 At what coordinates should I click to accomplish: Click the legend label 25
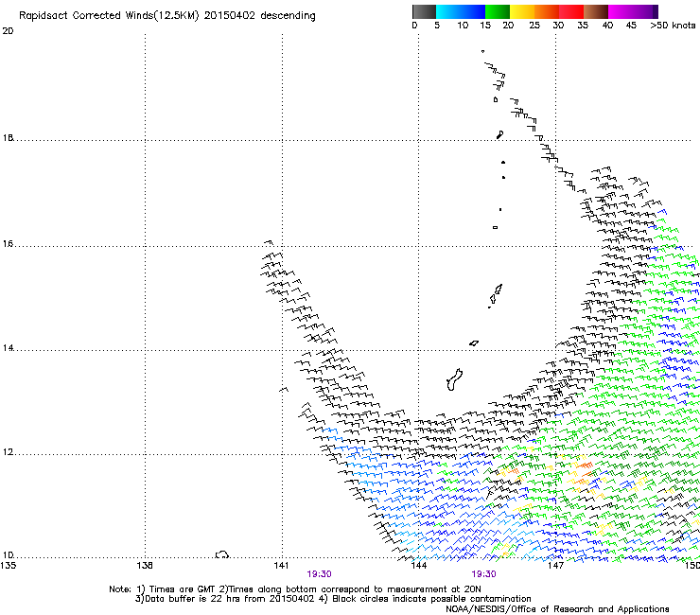(534, 26)
